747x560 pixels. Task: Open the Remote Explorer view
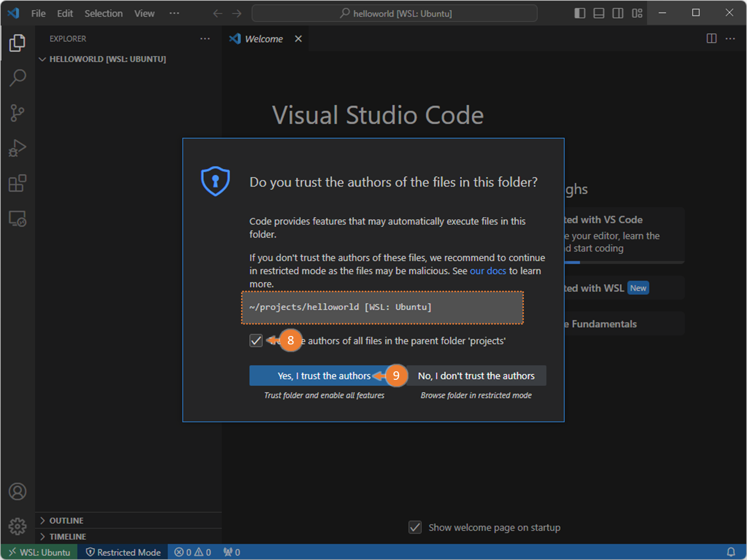coord(17,219)
